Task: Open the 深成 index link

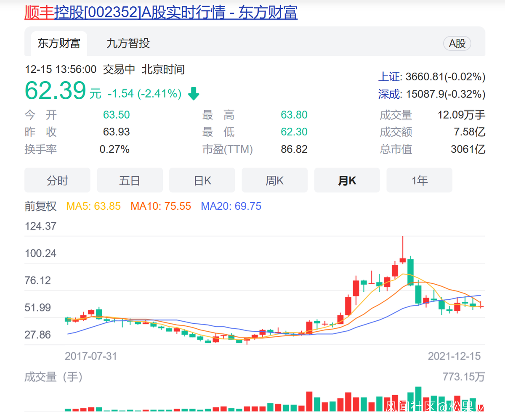Action: click(x=389, y=94)
